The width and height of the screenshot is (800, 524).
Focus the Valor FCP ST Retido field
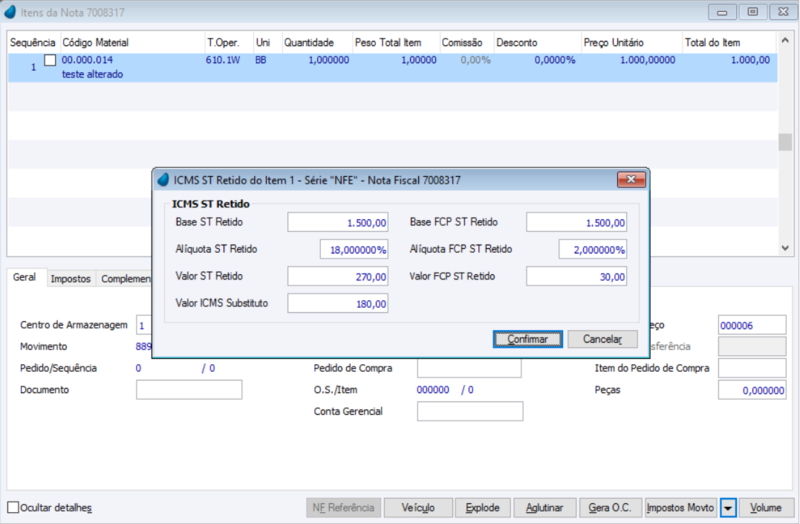(x=577, y=277)
